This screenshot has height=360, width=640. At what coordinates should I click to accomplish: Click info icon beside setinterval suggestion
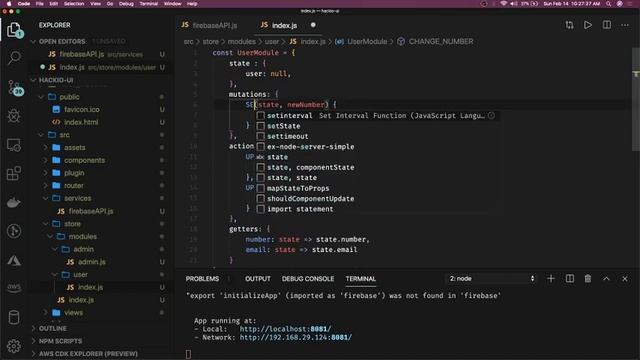coord(491,116)
